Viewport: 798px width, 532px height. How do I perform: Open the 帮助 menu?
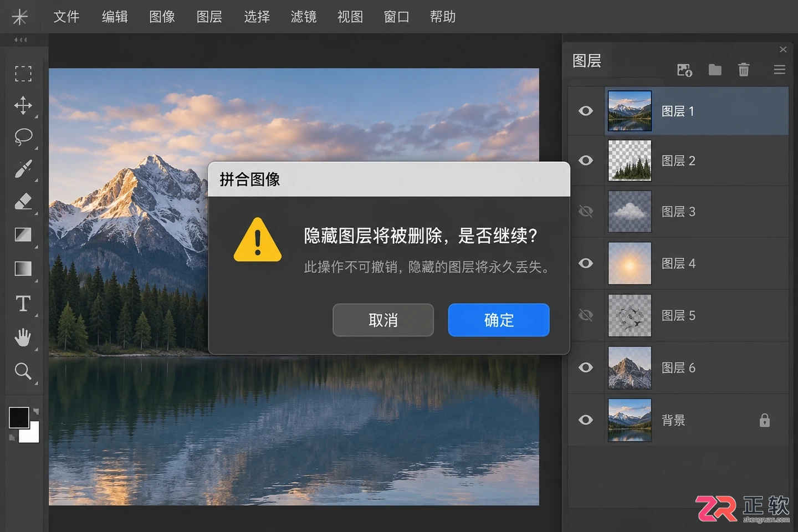[443, 17]
